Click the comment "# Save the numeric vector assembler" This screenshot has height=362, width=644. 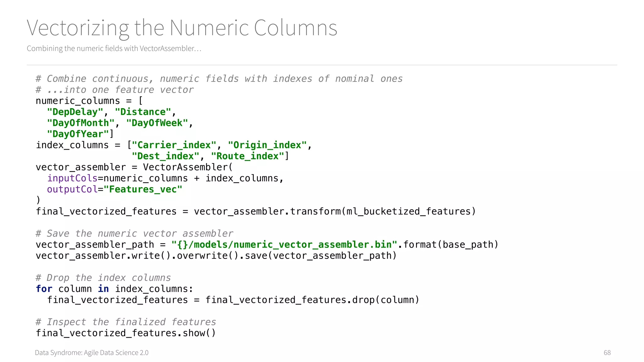(x=134, y=233)
